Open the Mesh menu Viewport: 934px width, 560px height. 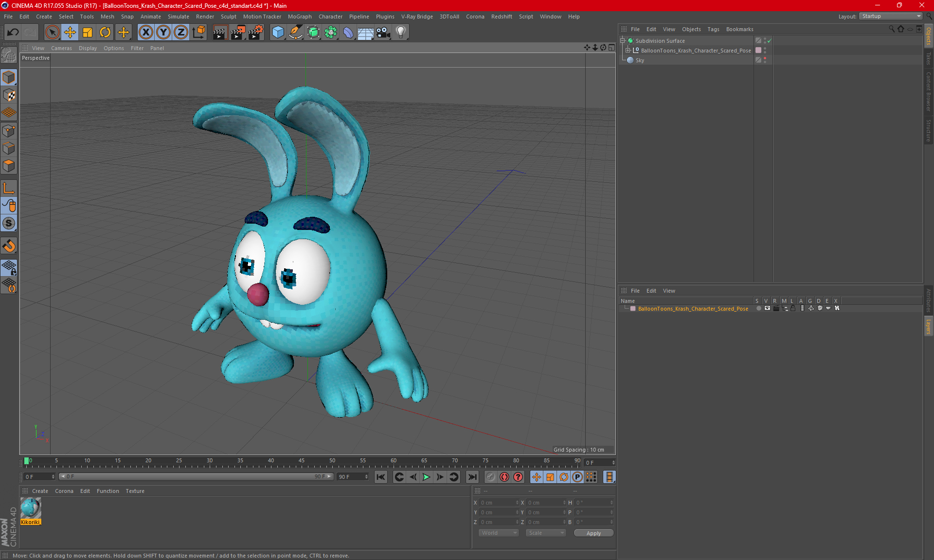[107, 17]
